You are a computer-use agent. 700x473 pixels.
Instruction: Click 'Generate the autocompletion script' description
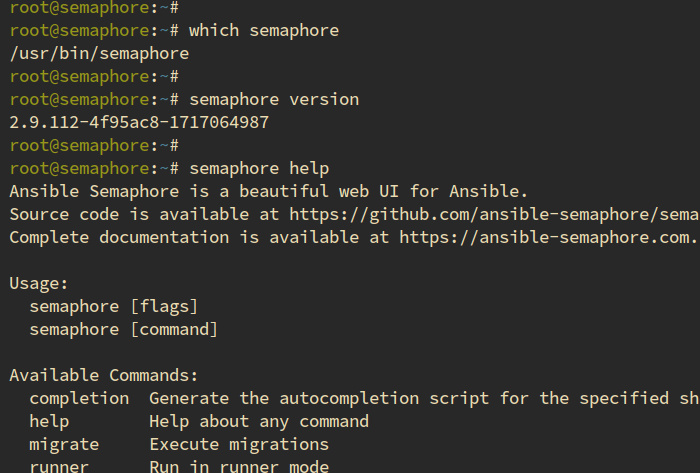320,398
